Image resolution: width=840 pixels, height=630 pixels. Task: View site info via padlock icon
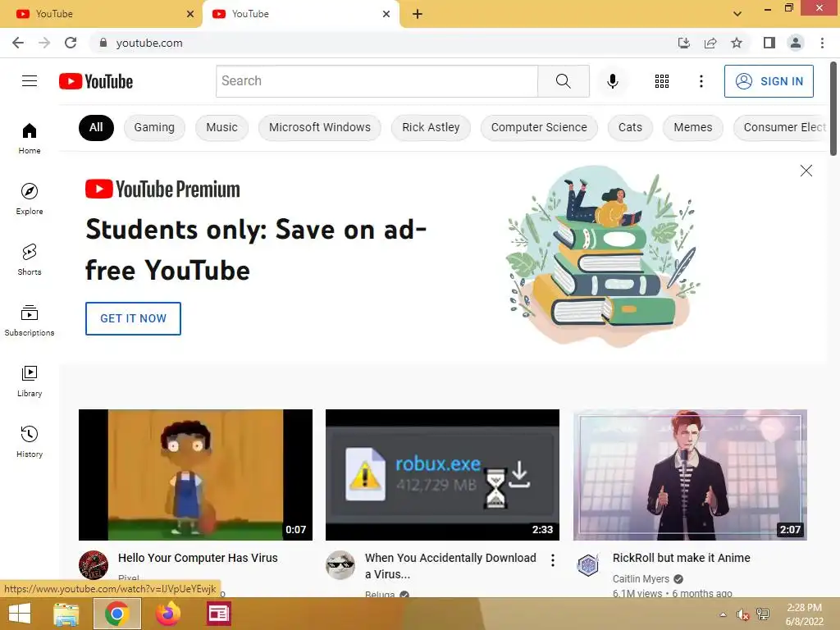tap(103, 43)
